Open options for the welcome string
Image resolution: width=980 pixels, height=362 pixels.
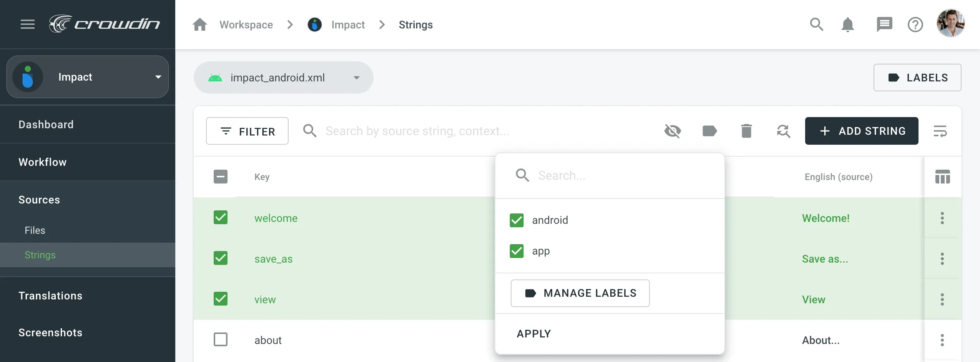tap(942, 218)
